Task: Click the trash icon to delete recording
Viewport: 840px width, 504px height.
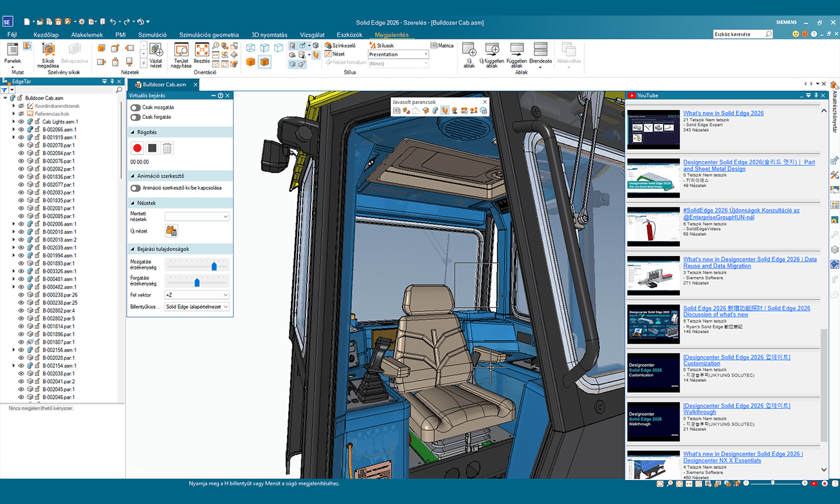Action: pyautogui.click(x=167, y=148)
